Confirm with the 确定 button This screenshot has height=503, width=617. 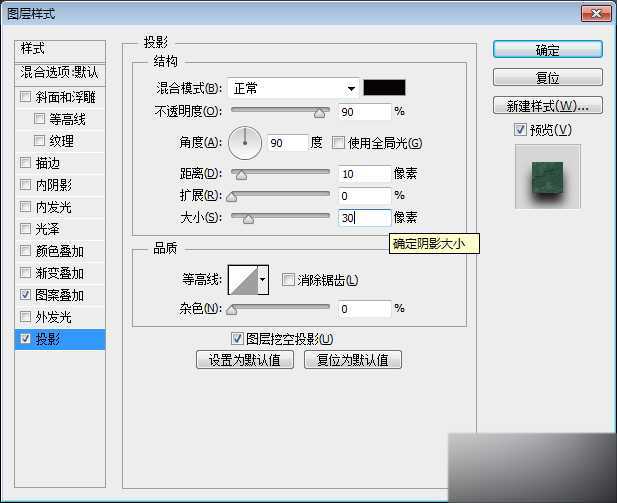coord(547,50)
